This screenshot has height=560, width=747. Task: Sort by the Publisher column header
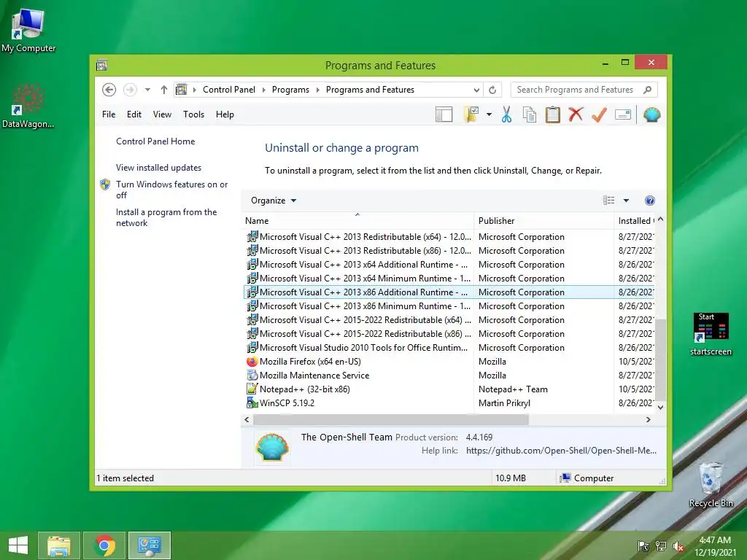[x=543, y=220]
